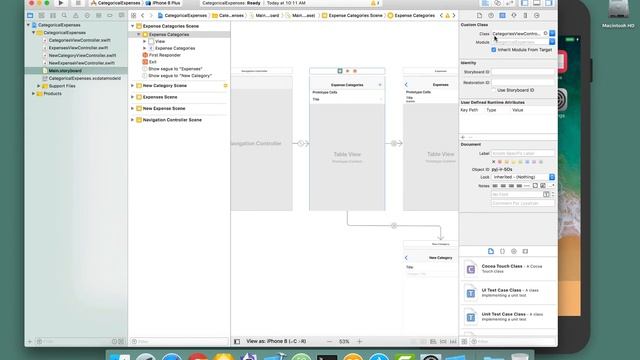
Task: Click the Expense Categories breadcrumb item
Action: click(x=411, y=16)
